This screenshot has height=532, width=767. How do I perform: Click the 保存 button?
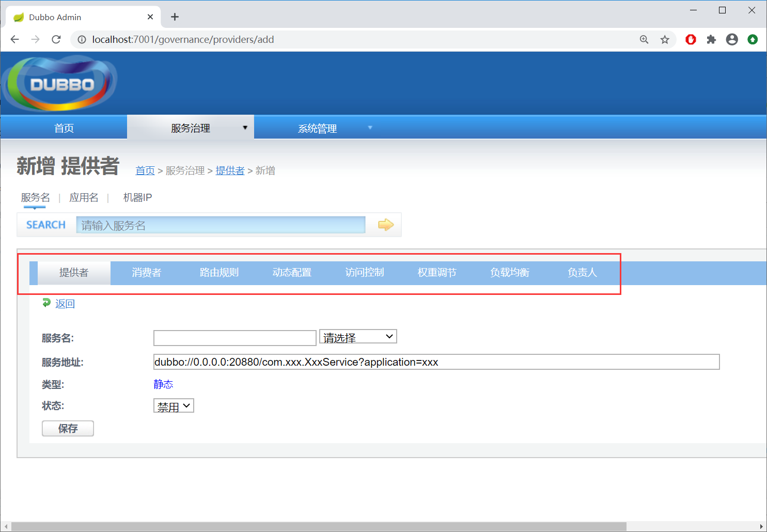point(68,428)
